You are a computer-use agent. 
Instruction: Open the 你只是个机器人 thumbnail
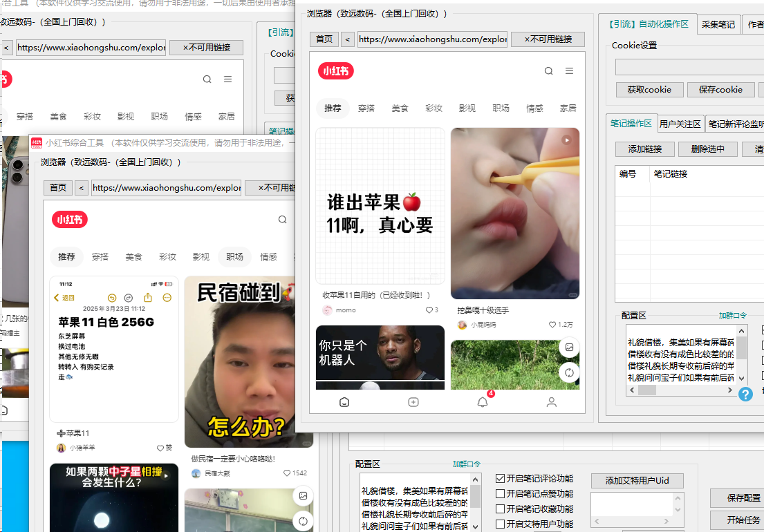[380, 357]
